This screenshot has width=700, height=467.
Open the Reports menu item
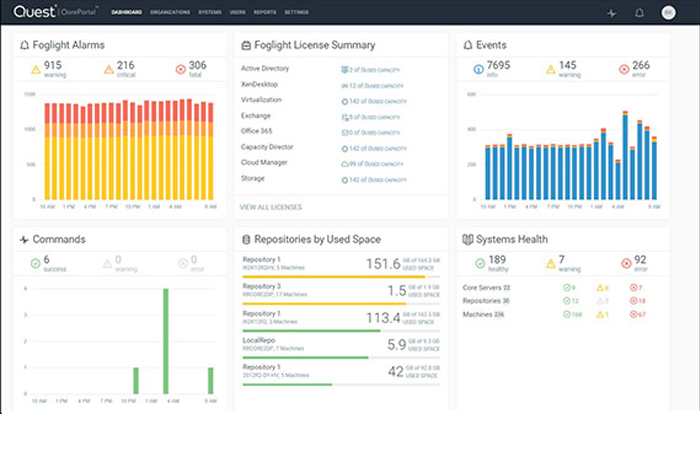[x=265, y=13]
